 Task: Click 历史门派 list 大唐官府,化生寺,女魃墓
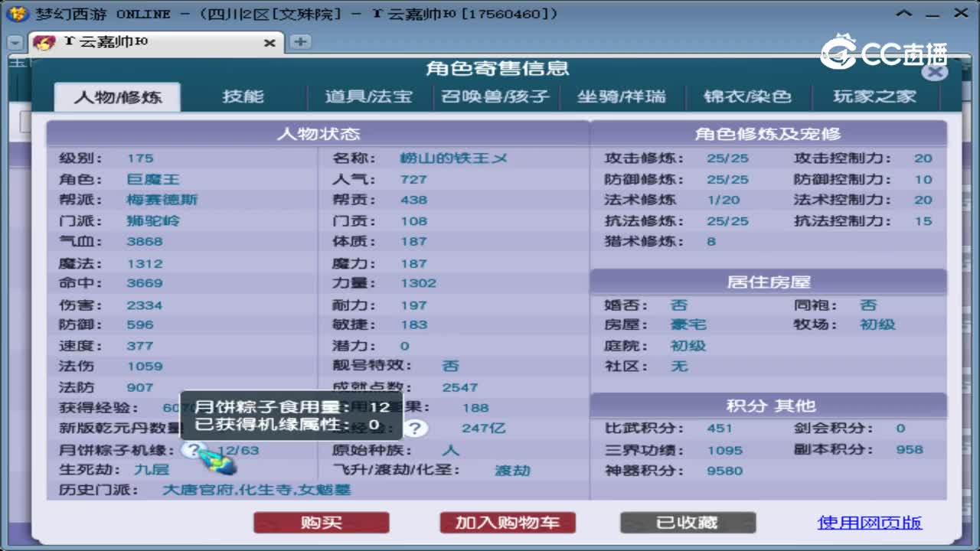[256, 490]
